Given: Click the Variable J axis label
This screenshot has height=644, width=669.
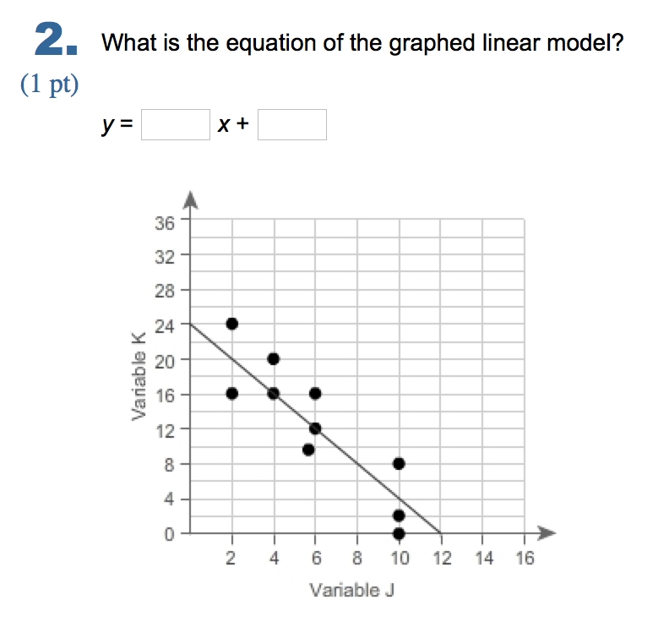Looking at the screenshot, I should (352, 590).
